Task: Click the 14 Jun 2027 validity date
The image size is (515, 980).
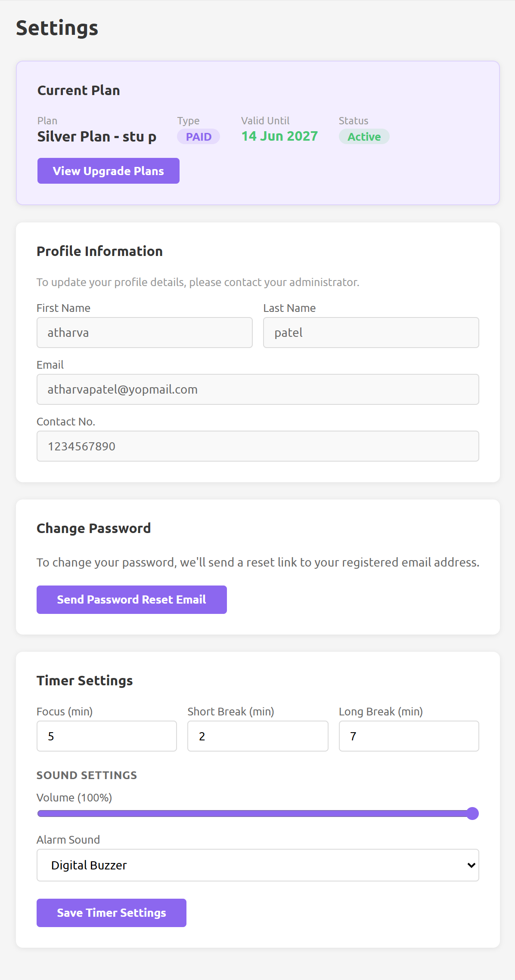Action: pos(279,136)
